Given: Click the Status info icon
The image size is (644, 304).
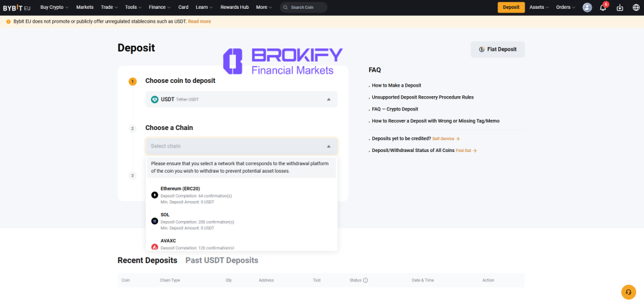Looking at the screenshot, I should pos(365,280).
